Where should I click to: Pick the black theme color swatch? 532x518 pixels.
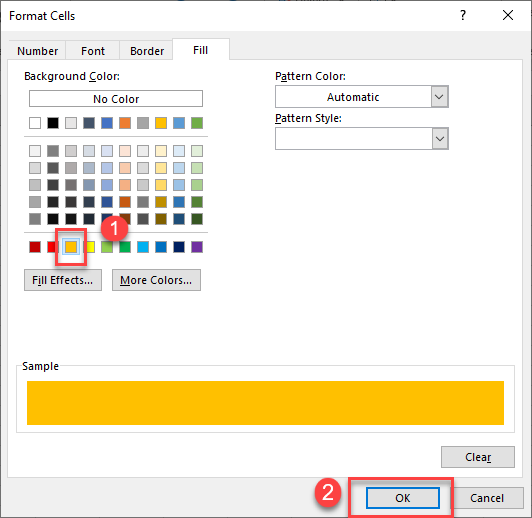point(53,123)
